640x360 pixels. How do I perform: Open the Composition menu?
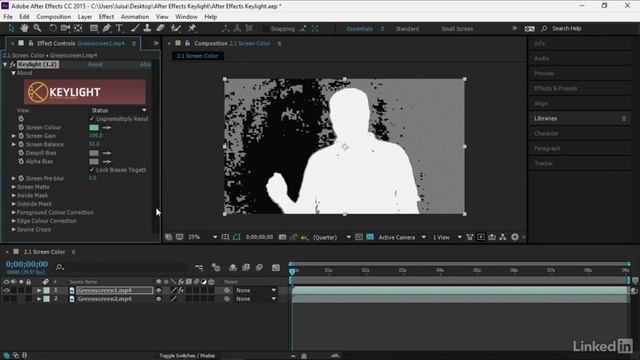pyautogui.click(x=53, y=17)
